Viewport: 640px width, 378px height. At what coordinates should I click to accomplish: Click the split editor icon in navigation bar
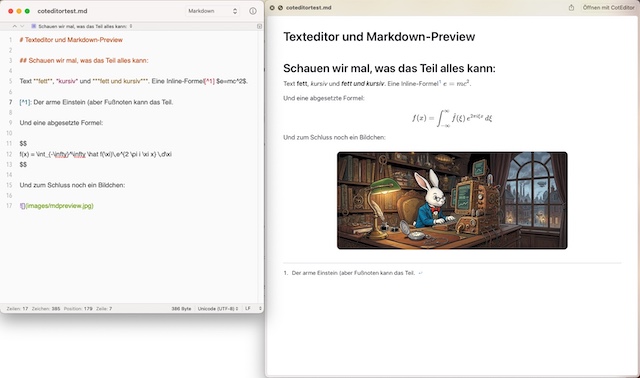pos(259,26)
